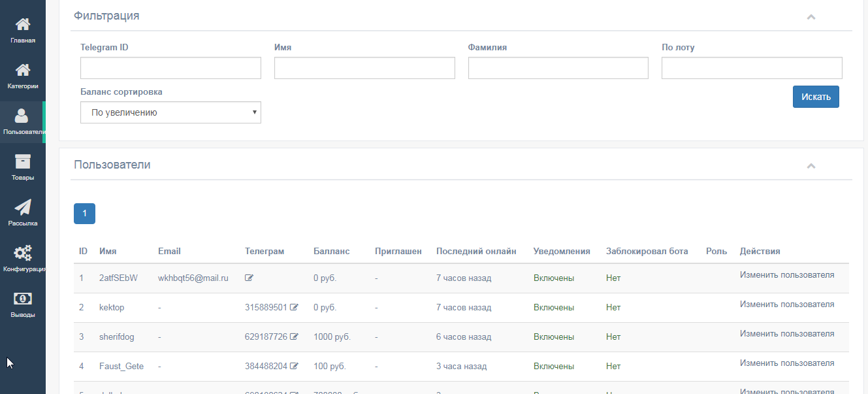Click the username kektop cell
The width and height of the screenshot is (868, 394).
click(112, 307)
